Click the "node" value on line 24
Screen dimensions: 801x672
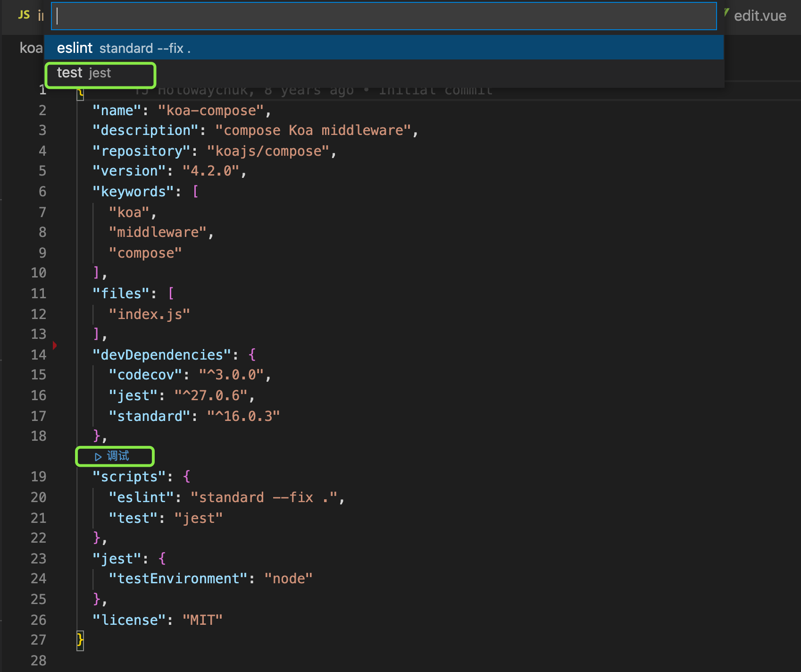288,579
